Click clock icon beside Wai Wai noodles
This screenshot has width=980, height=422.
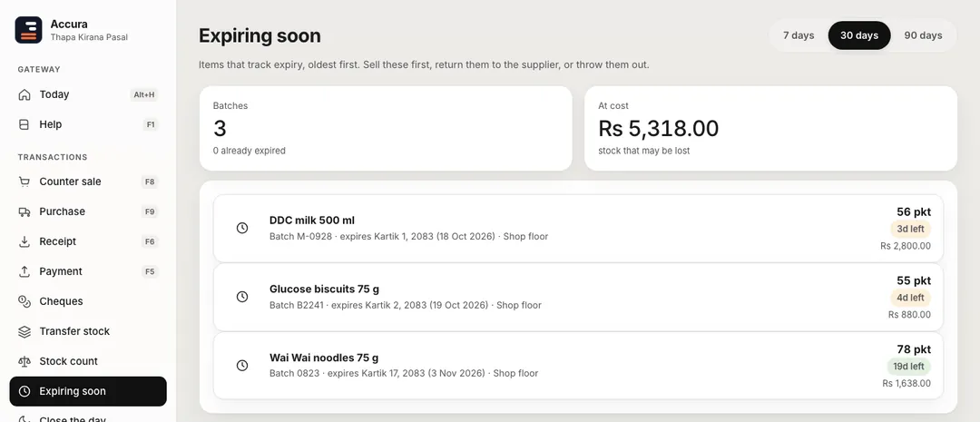pyautogui.click(x=242, y=366)
